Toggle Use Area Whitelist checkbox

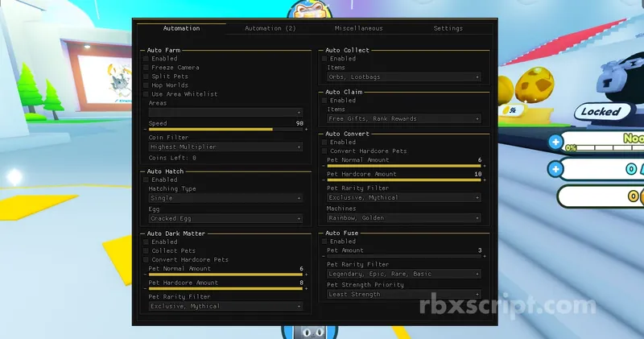pyautogui.click(x=146, y=94)
